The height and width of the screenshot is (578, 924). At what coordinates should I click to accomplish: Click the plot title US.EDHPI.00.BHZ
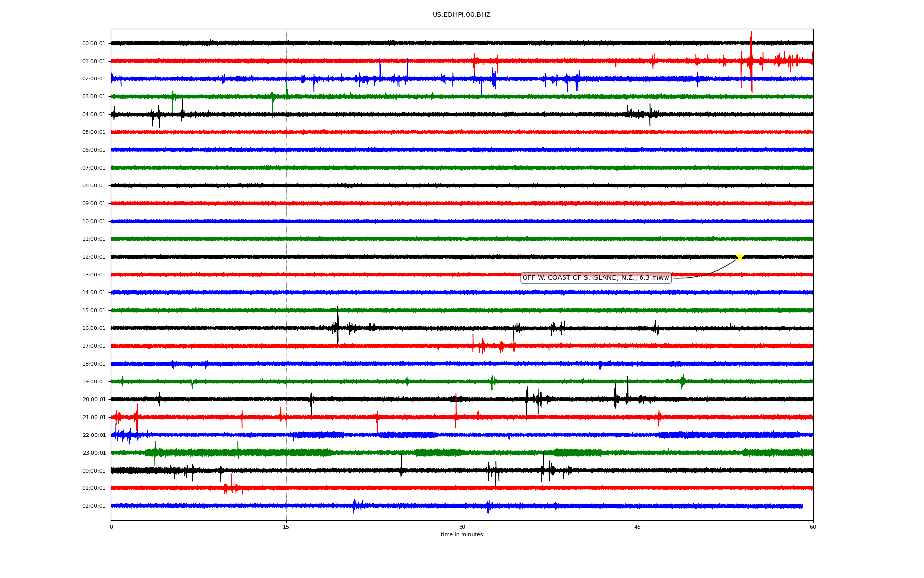pos(462,15)
